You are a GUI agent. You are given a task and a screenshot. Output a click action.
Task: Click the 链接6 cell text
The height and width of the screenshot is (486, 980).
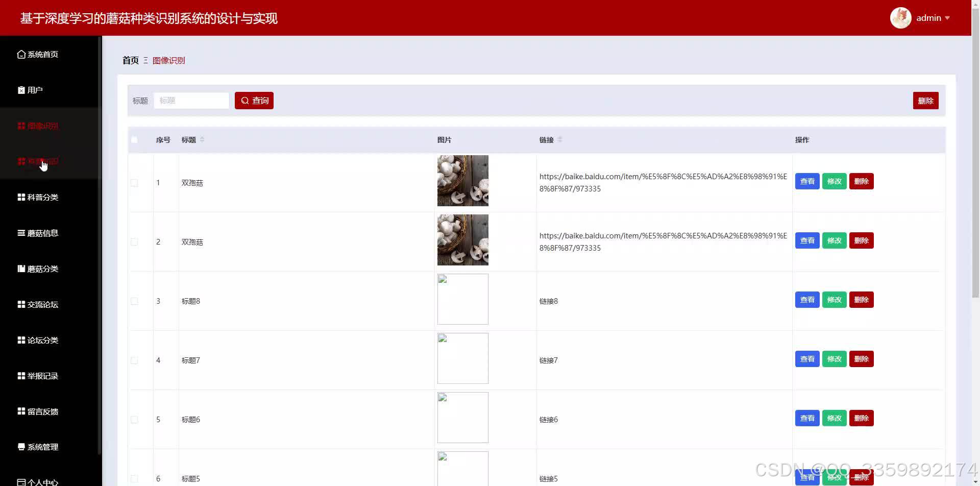coord(549,420)
